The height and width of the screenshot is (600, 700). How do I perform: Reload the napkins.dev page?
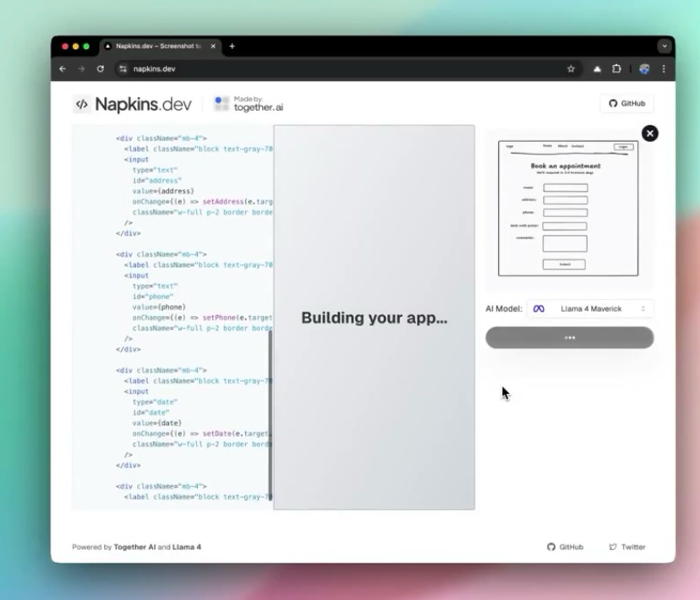[101, 68]
